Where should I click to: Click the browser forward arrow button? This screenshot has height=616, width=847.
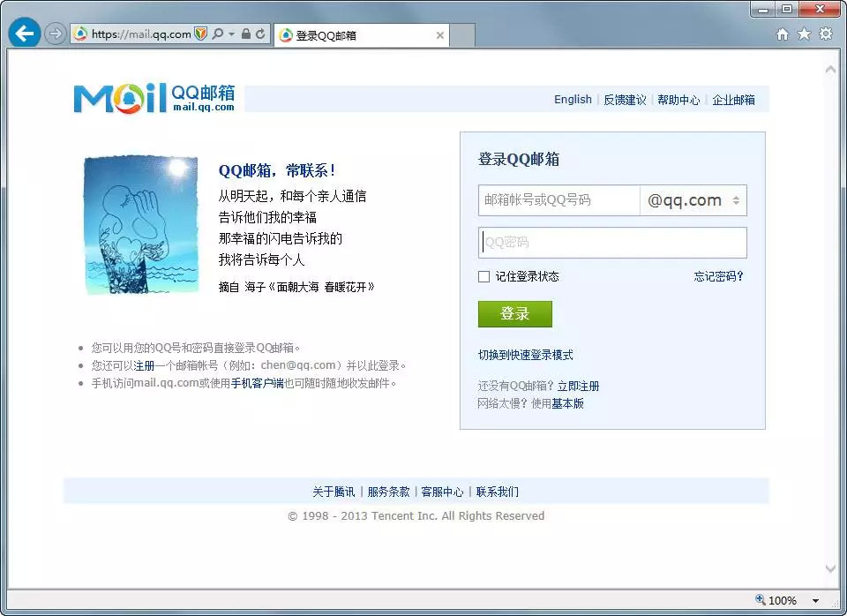55,34
